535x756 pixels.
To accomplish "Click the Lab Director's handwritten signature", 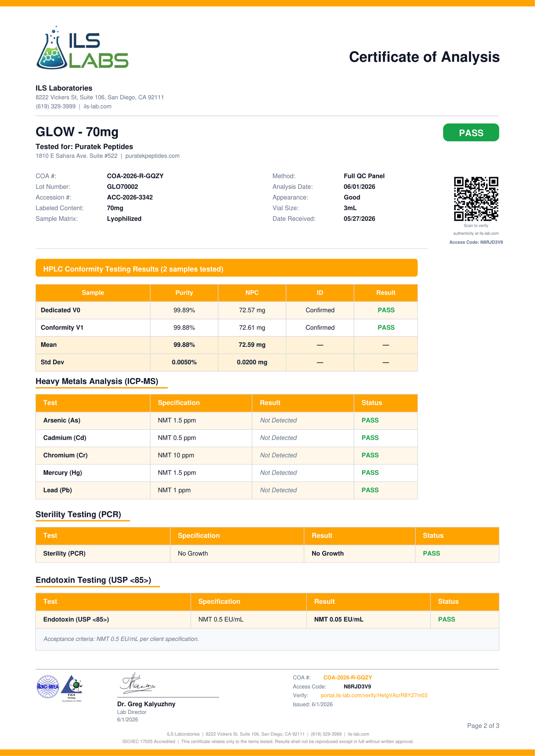I will pyautogui.click(x=137, y=683).
